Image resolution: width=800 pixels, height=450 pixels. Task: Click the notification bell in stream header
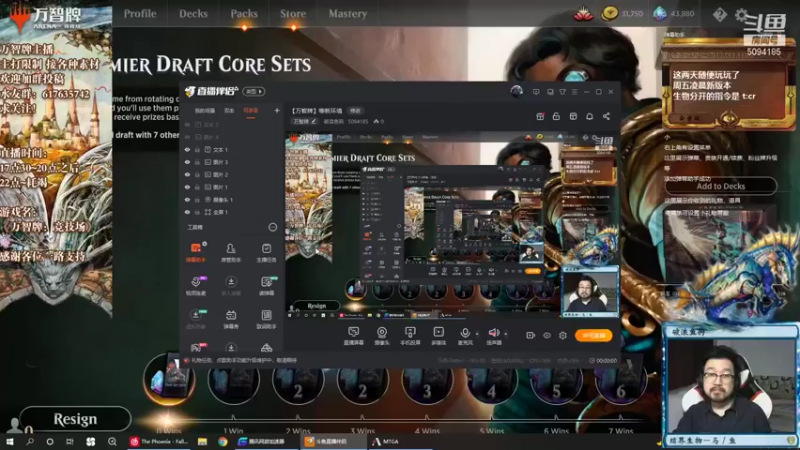pos(589,116)
